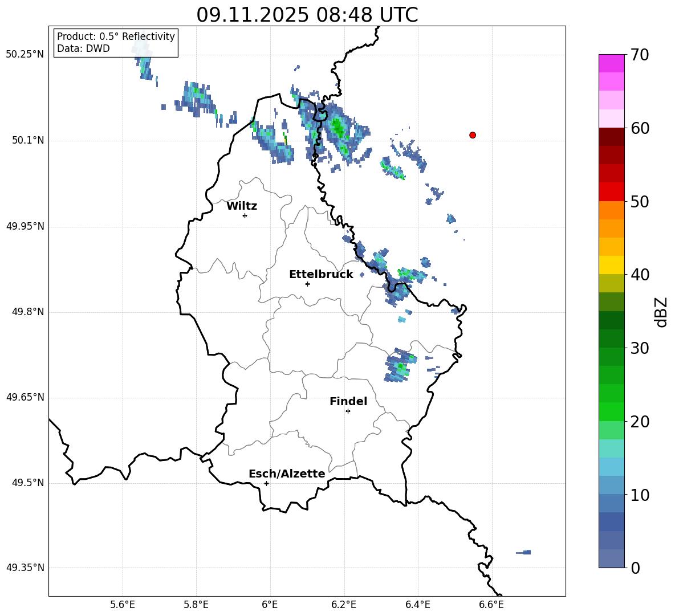
Task: Click the Esch/Alzette station cross marker
Action: tap(266, 483)
